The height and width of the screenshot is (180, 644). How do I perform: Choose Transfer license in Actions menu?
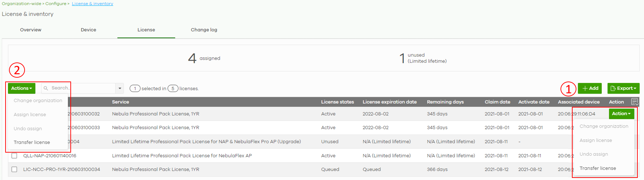[32, 142]
